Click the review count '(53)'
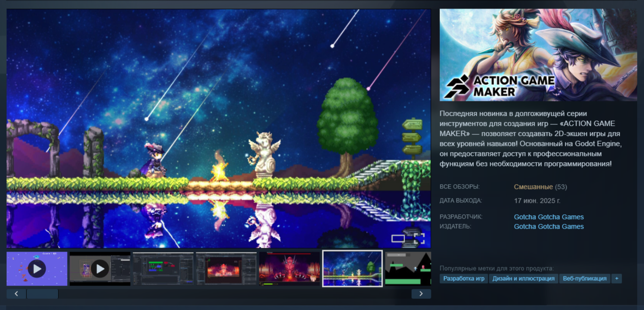This screenshot has height=310, width=644. tap(561, 187)
